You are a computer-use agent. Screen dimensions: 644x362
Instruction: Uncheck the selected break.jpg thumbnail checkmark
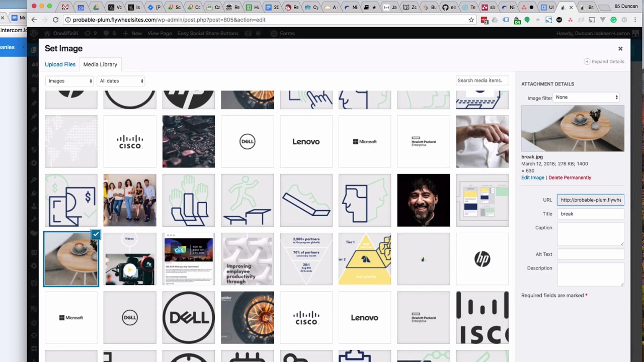click(x=96, y=234)
